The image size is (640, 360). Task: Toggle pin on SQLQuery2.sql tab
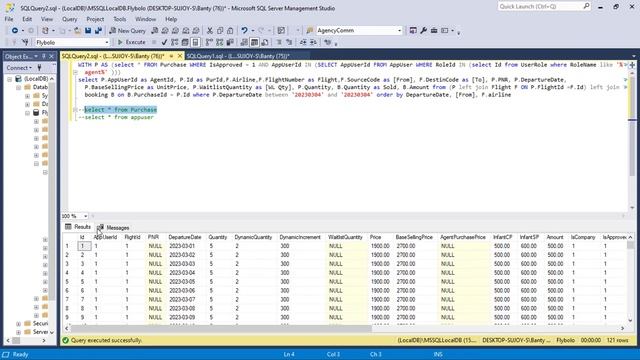(171, 56)
